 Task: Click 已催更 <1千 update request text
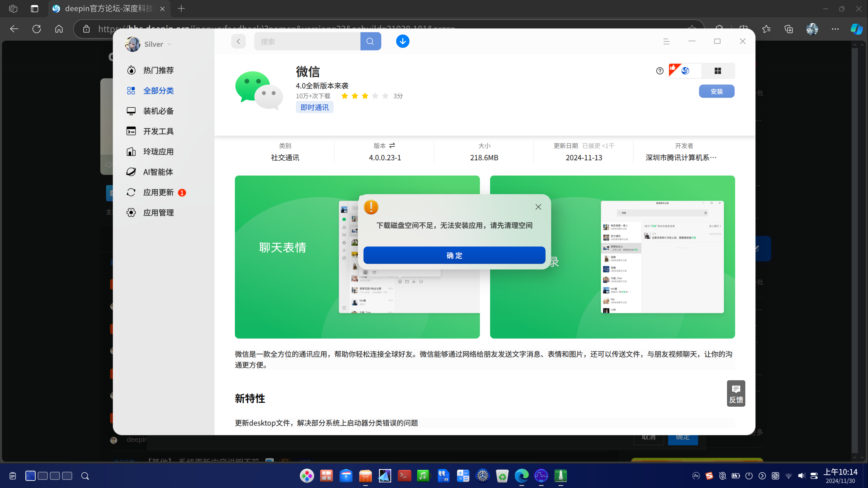click(x=598, y=146)
